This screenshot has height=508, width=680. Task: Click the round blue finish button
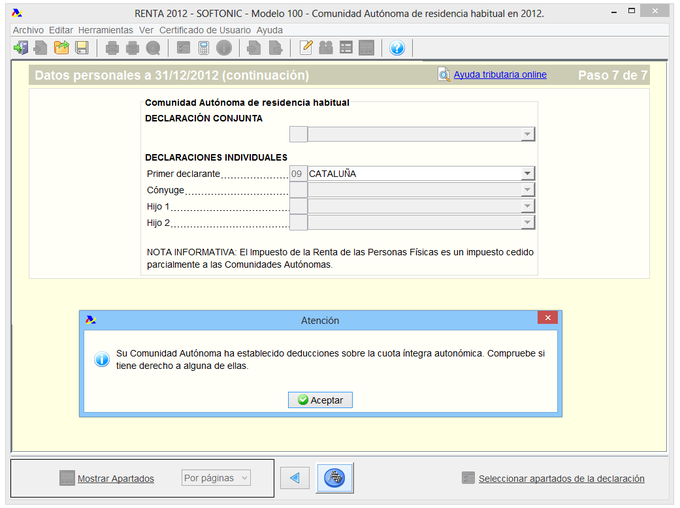click(335, 478)
